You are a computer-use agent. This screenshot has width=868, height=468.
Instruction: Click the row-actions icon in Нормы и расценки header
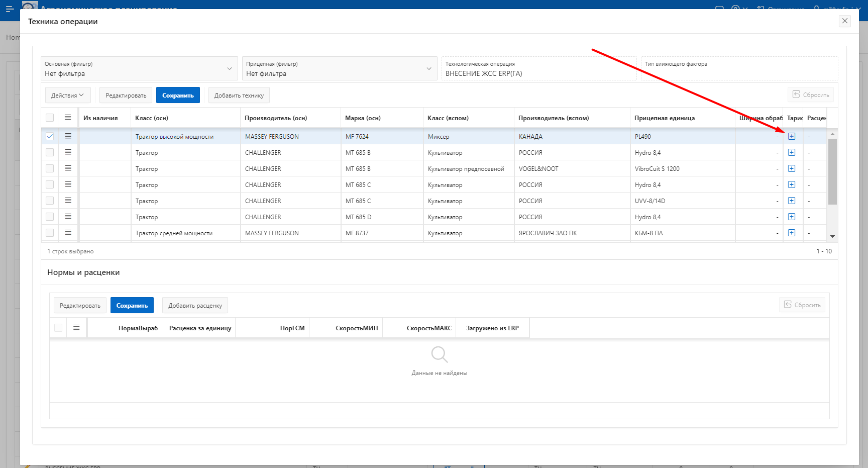76,328
